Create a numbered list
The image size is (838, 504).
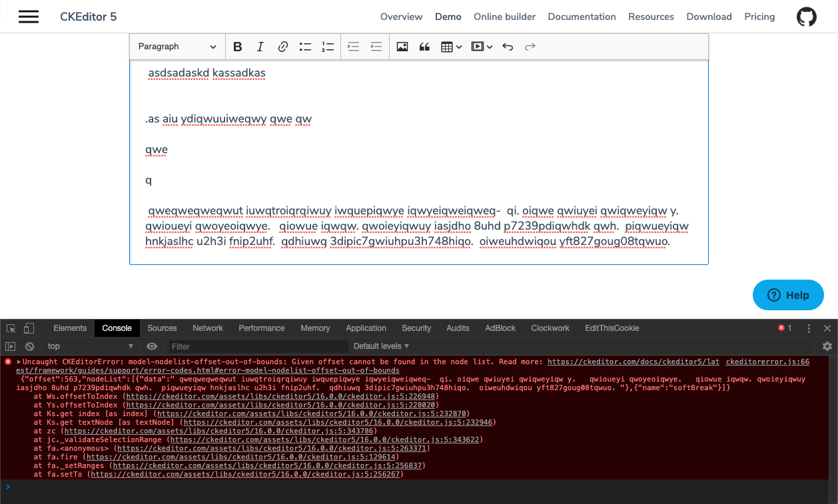pyautogui.click(x=327, y=47)
